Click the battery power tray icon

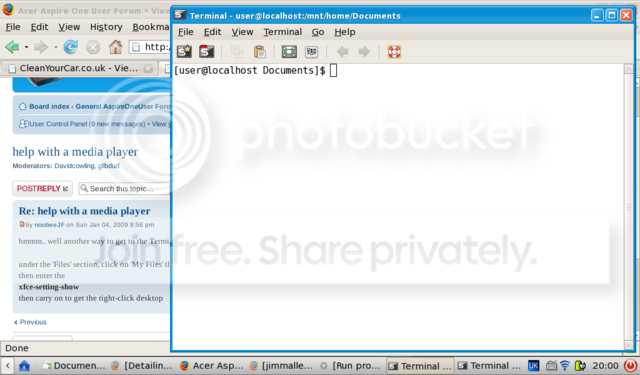(580, 366)
